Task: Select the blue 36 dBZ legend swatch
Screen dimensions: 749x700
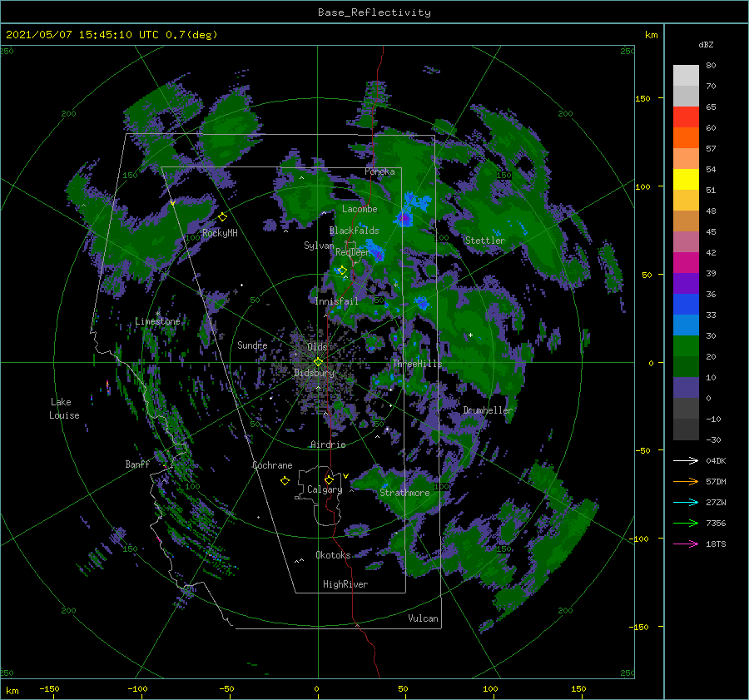Action: click(686, 304)
